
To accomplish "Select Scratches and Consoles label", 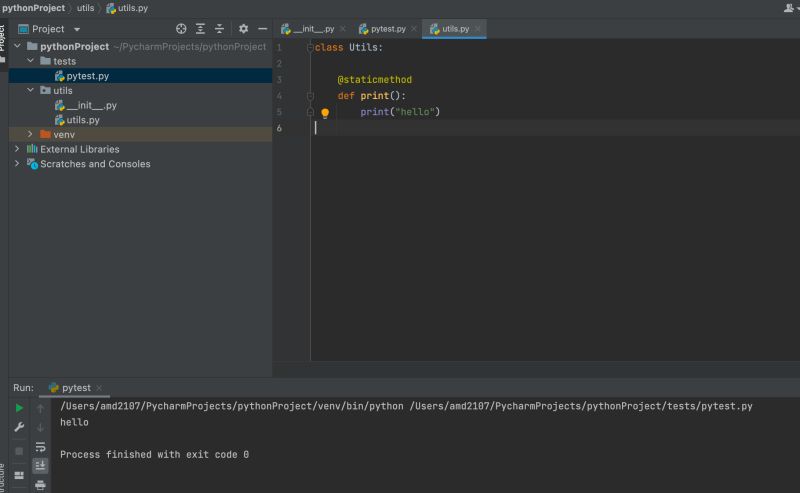I will [x=95, y=164].
